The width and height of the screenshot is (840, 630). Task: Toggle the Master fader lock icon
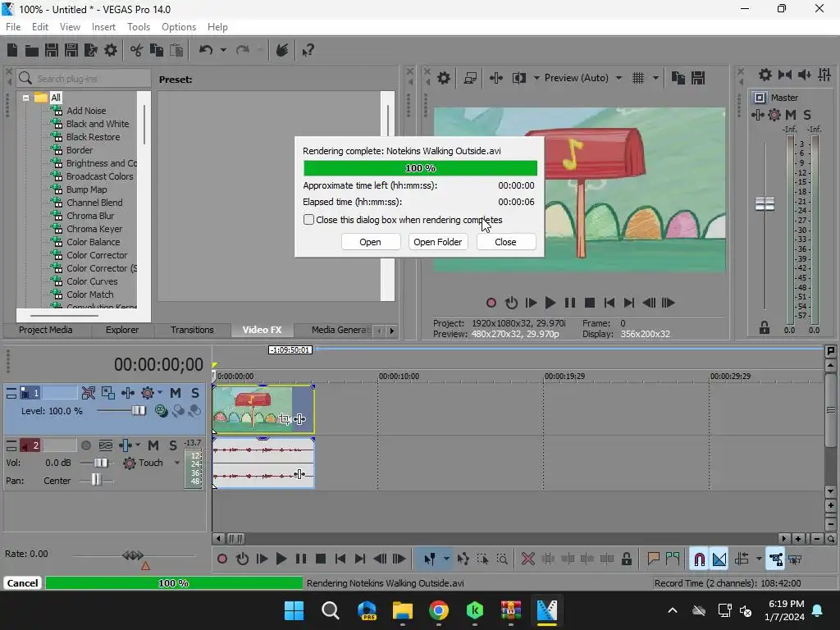point(765,327)
